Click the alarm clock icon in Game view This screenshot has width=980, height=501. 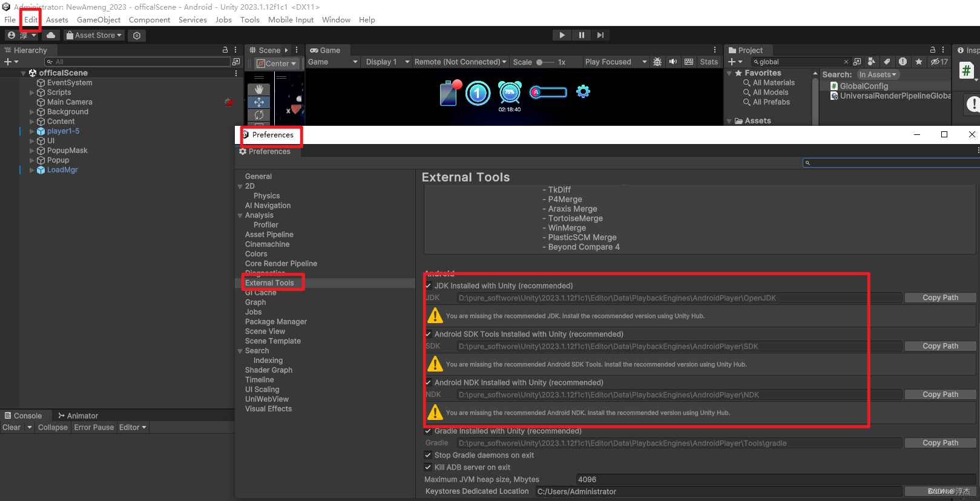(x=510, y=93)
